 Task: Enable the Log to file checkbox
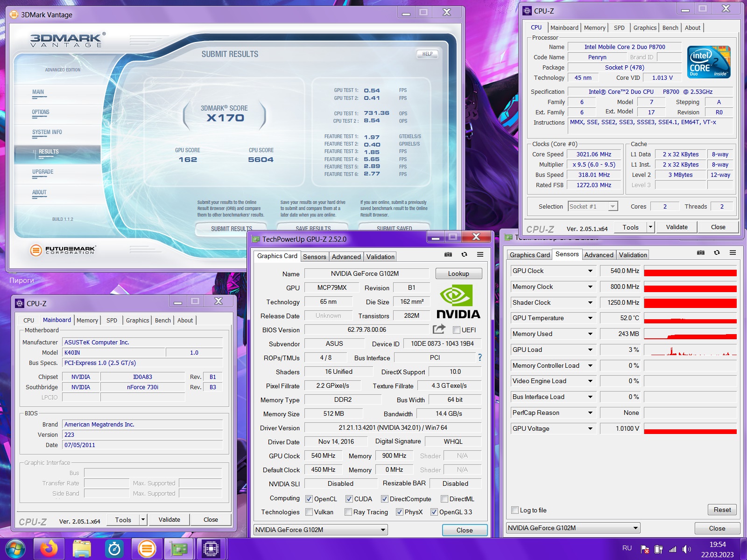click(x=515, y=510)
